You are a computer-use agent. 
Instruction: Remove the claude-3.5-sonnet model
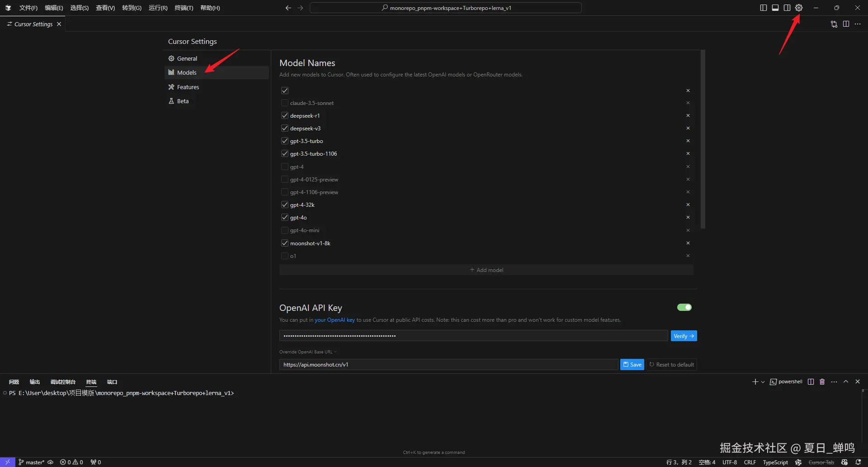(x=688, y=103)
